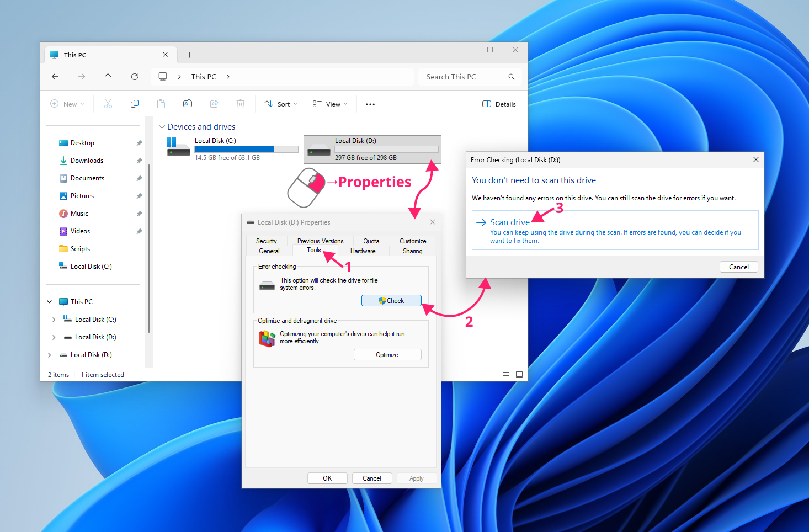Click Local Disk (C:) usage bar
The height and width of the screenshot is (532, 809).
point(246,149)
